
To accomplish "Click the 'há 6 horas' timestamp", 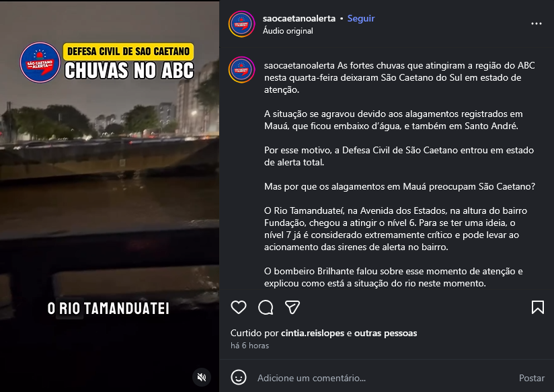I will tap(250, 346).
